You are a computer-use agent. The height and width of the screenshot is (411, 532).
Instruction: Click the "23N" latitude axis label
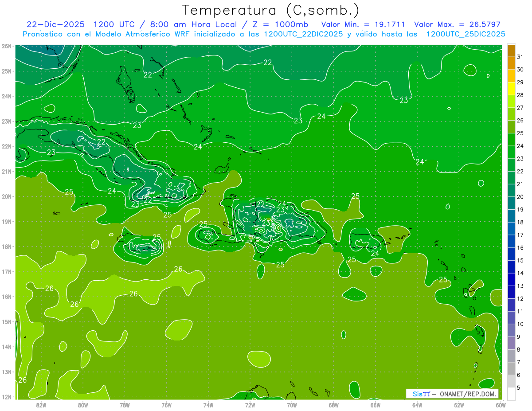[6, 121]
